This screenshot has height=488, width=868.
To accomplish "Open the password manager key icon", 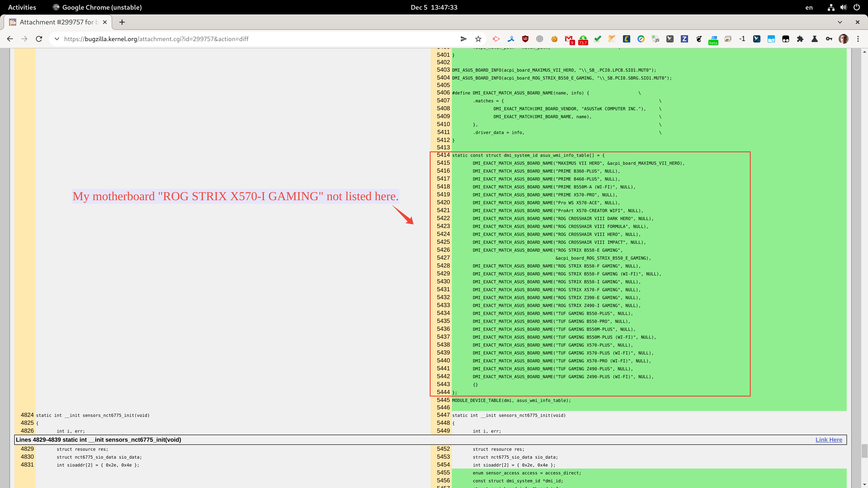I will 829,39.
